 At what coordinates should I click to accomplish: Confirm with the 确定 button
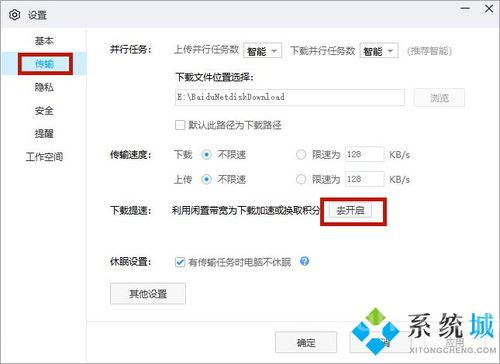tap(306, 342)
